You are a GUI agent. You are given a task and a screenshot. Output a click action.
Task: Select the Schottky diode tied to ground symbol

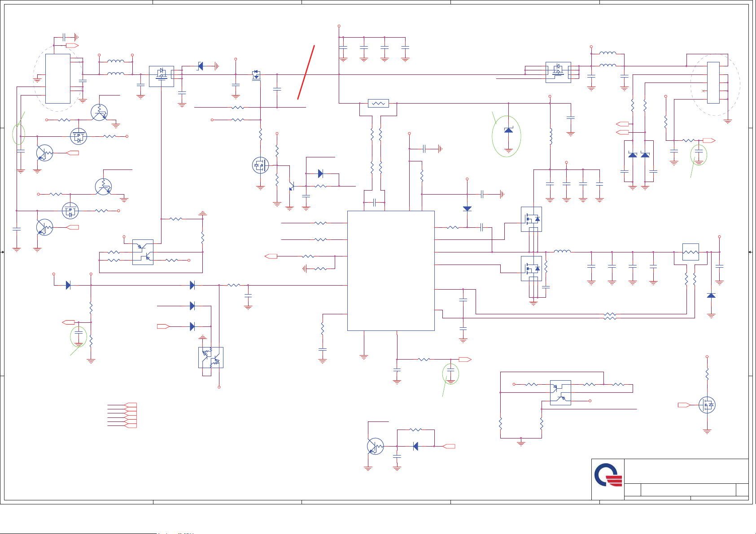click(x=201, y=66)
